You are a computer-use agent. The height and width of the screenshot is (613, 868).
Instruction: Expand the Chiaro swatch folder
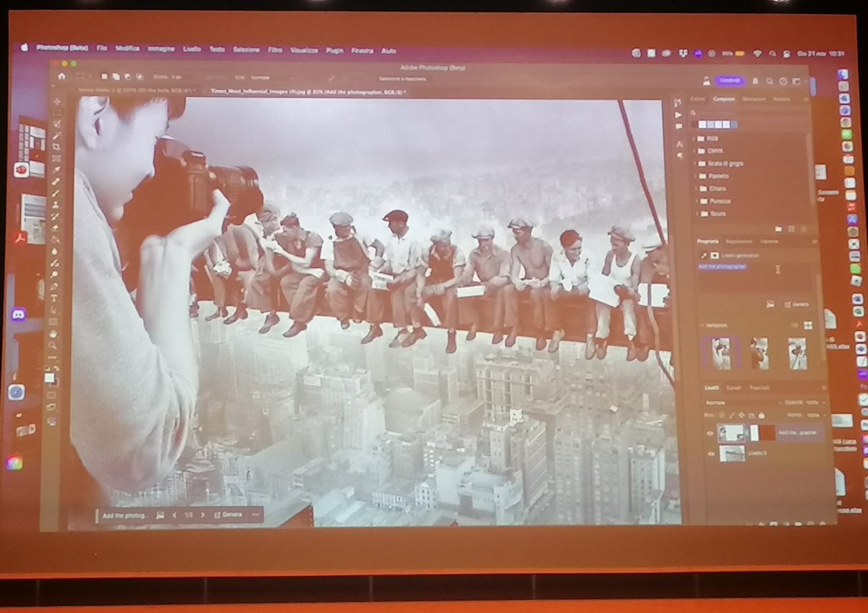pyautogui.click(x=696, y=189)
